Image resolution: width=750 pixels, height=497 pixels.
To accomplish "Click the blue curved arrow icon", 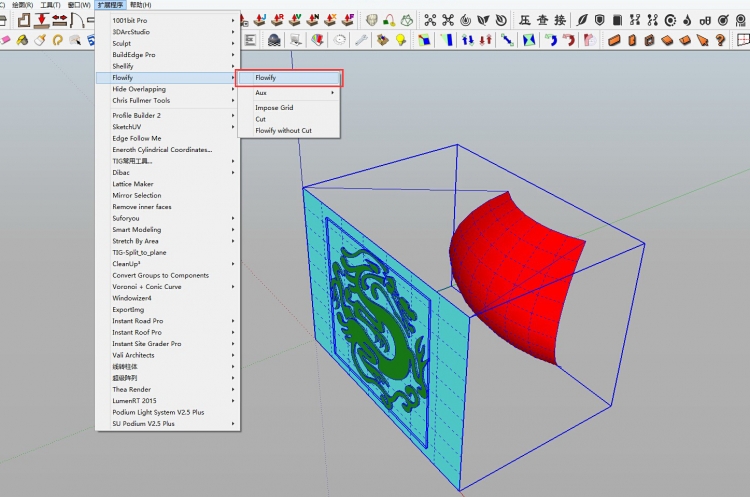I will pyautogui.click(x=551, y=40).
